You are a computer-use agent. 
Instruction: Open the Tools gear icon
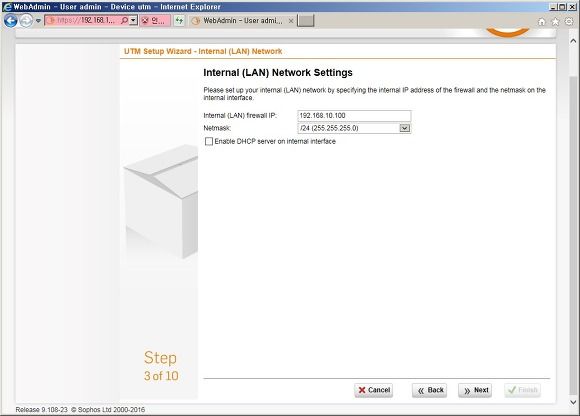click(x=569, y=21)
